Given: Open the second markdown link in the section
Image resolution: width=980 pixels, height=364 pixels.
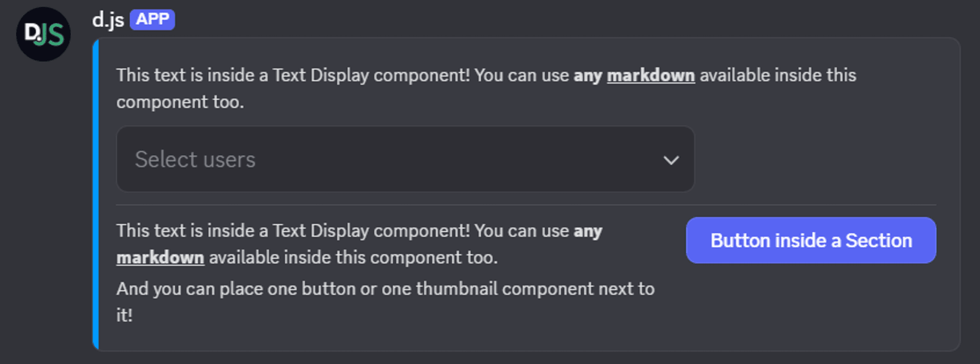Looking at the screenshot, I should [x=160, y=257].
